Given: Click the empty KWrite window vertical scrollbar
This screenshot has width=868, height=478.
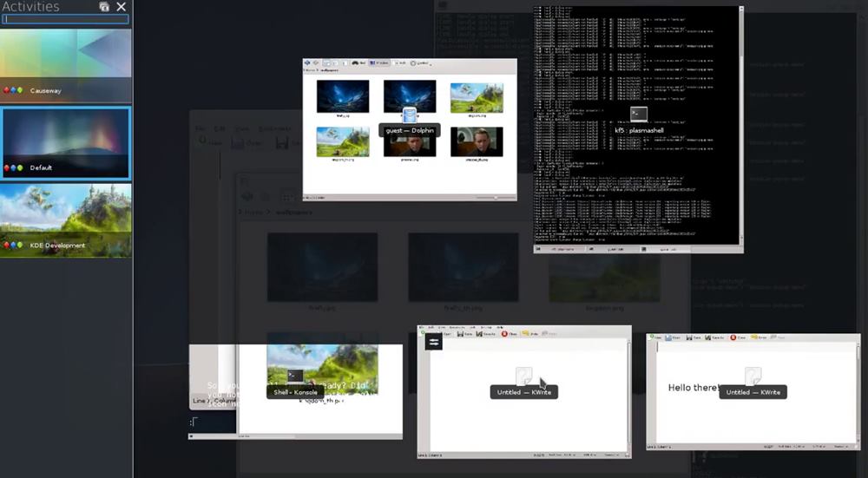Looking at the screenshot, I should pos(628,396).
